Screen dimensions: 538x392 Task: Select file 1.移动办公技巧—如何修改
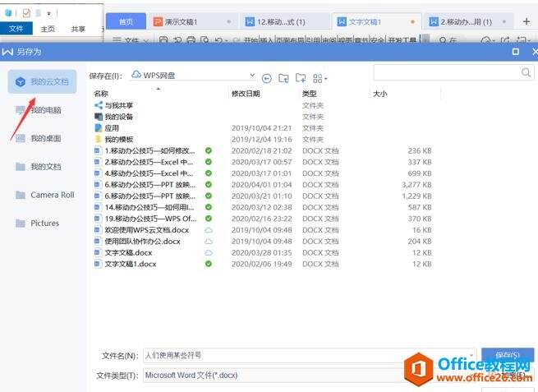tap(149, 150)
